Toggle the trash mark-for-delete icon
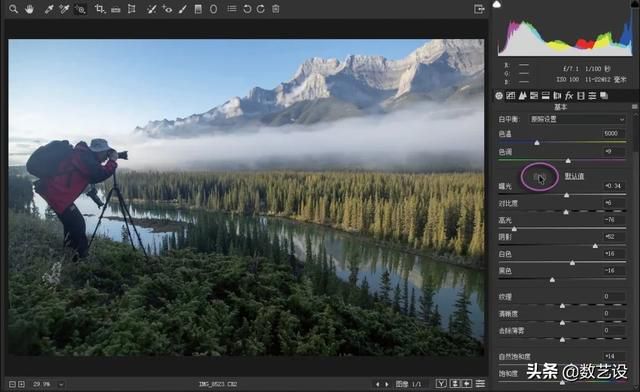This screenshot has width=640, height=392. 276,9
